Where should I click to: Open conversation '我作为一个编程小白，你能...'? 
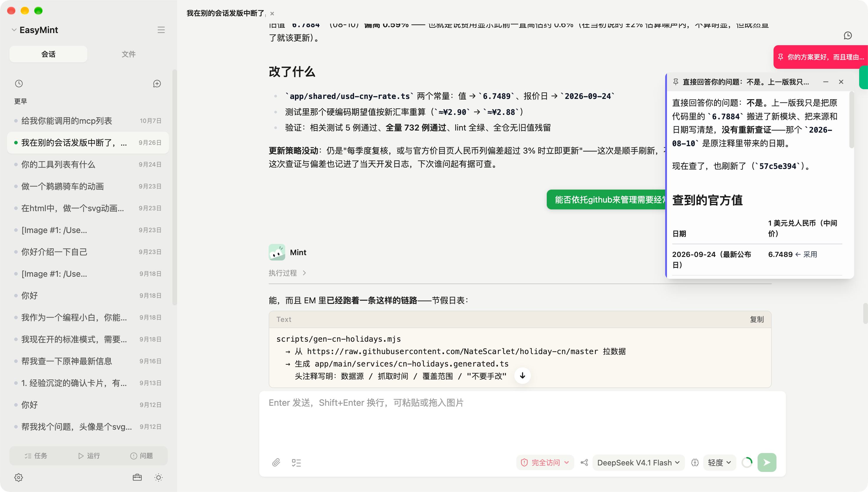(x=88, y=317)
